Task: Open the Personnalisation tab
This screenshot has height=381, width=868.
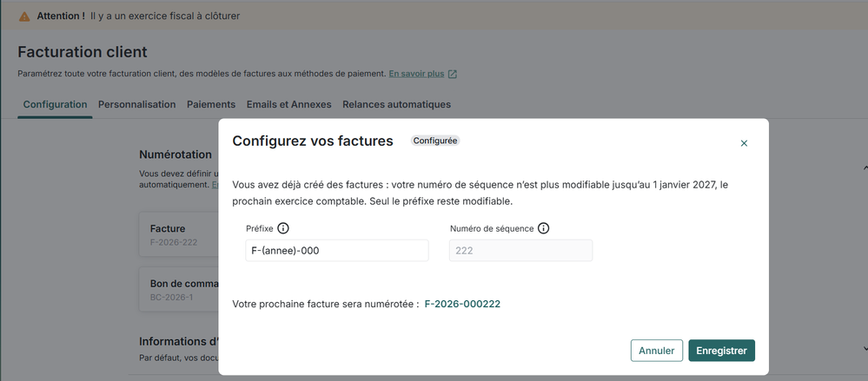Action: 136,104
